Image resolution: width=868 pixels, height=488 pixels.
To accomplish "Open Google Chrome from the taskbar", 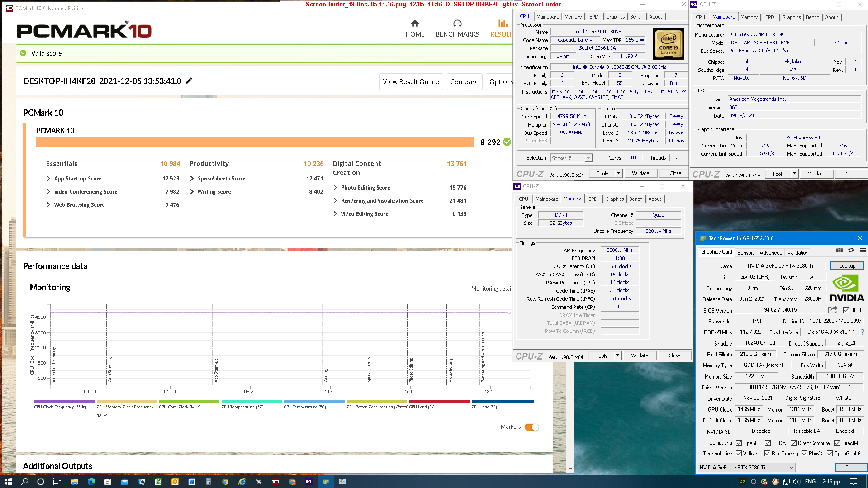I will [225, 482].
